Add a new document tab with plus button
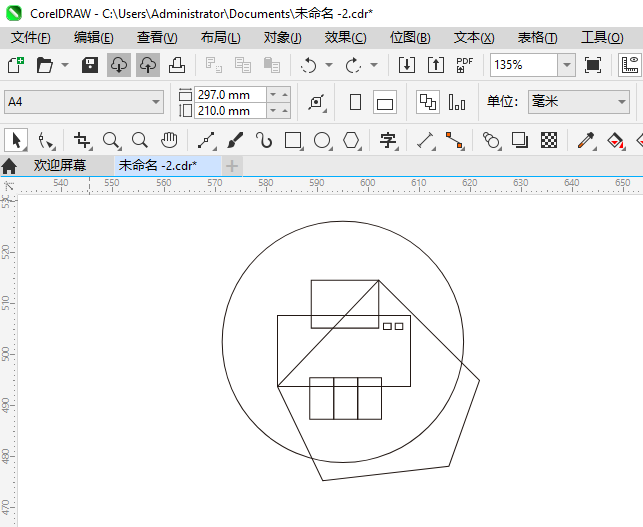Screen dimensions: 643x527 coord(232,166)
